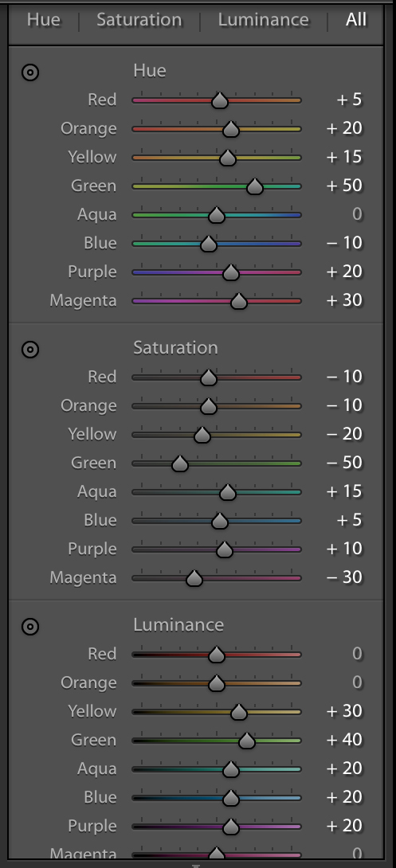Activate the Hue targeted adjustment tool icon

[30, 72]
